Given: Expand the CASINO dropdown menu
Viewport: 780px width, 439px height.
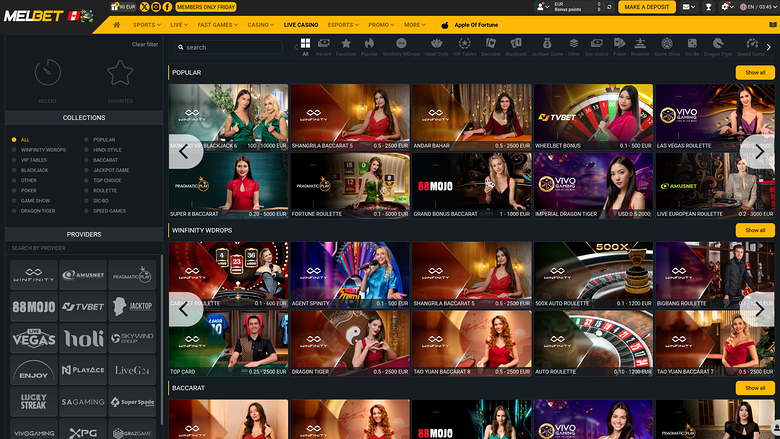Looking at the screenshot, I should click(x=261, y=25).
